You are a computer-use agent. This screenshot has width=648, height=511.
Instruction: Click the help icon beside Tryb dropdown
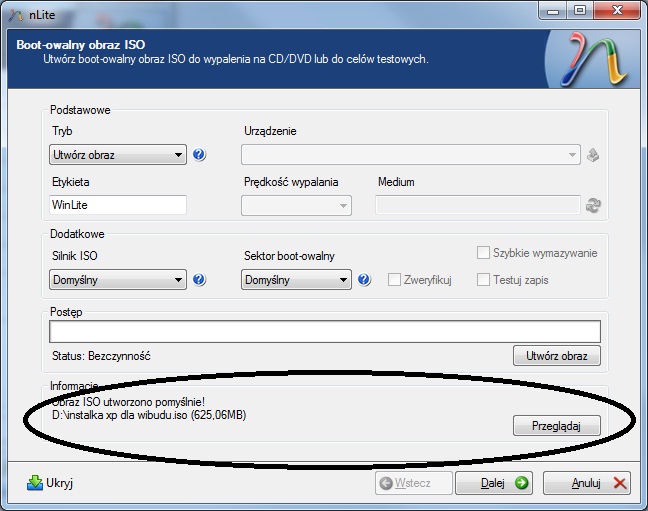pyautogui.click(x=199, y=155)
